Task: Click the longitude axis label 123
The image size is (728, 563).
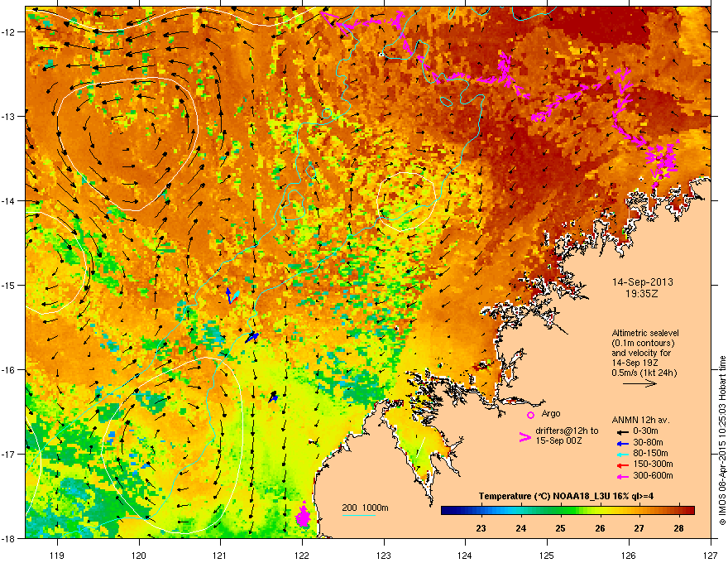Action: point(384,555)
